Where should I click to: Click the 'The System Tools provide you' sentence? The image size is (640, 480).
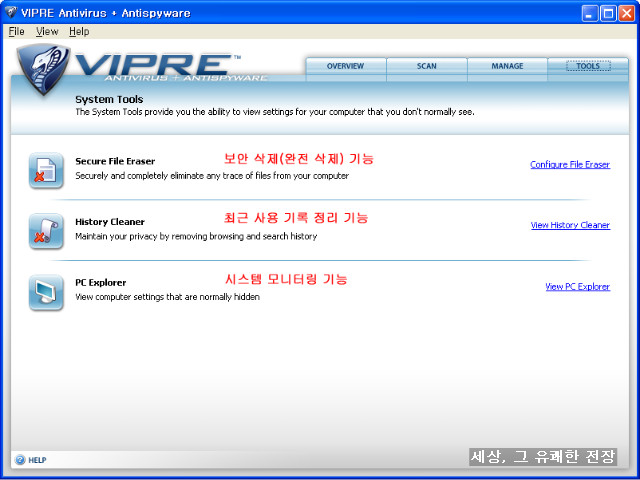(275, 112)
